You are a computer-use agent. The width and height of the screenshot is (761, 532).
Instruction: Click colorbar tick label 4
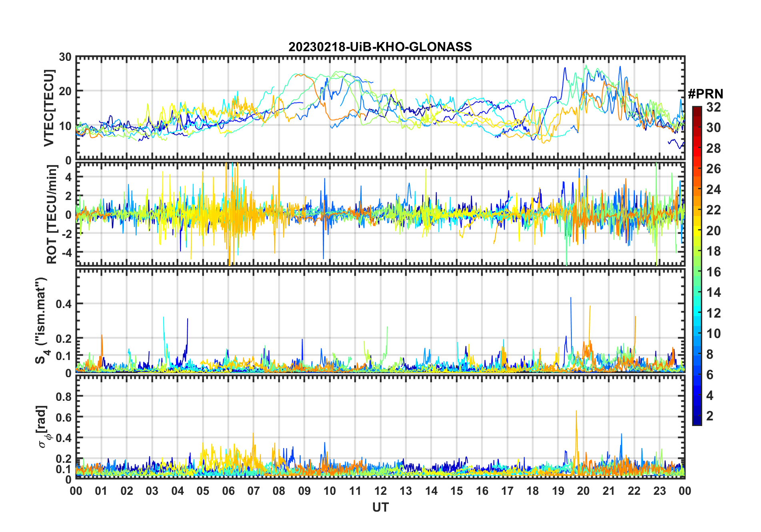710,395
